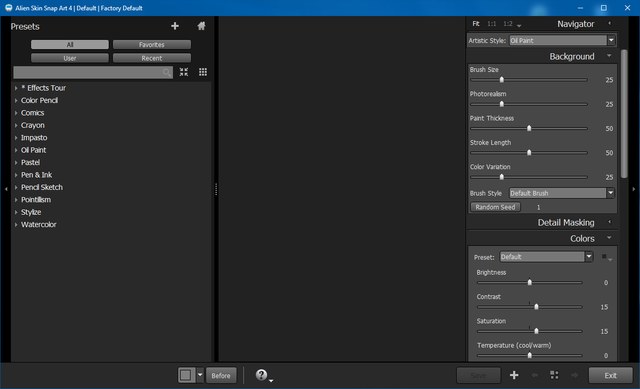
Task: Click the Paint Thickness slider handle
Action: 529,128
